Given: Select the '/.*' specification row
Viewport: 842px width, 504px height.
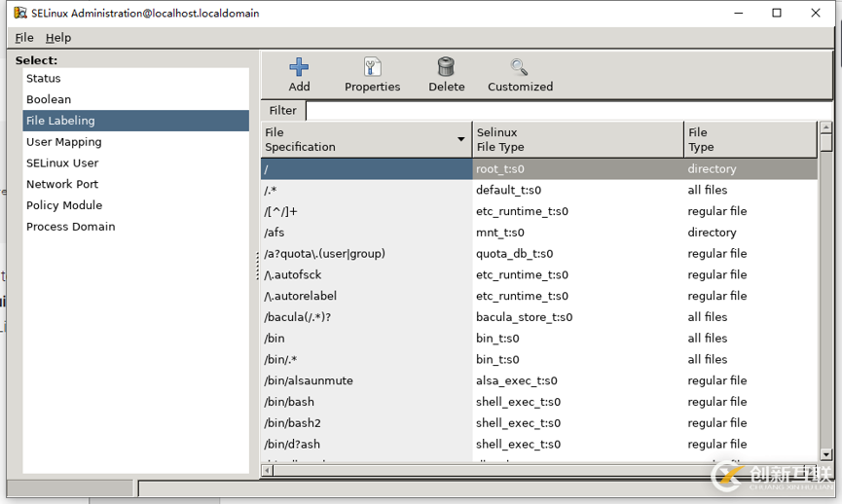Looking at the screenshot, I should [539, 190].
